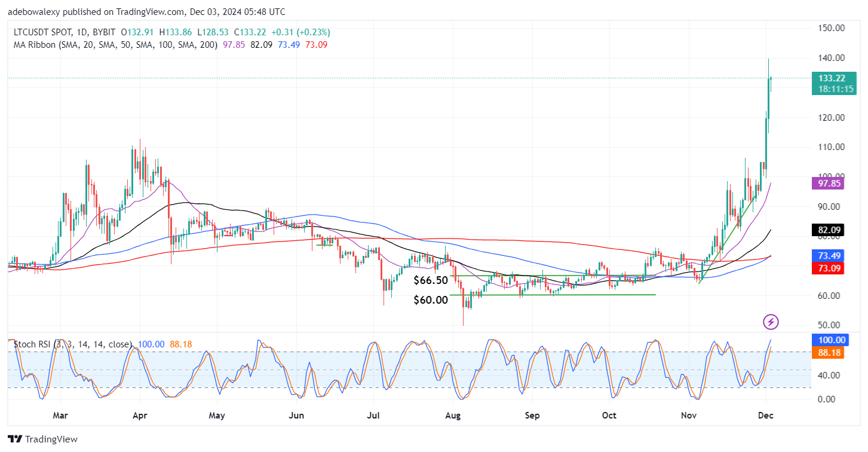
Task: Click the TradingView logo at bottom left
Action: [43, 439]
